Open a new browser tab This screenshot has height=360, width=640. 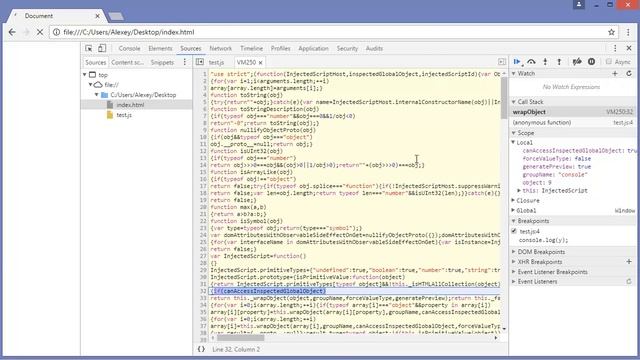116,16
